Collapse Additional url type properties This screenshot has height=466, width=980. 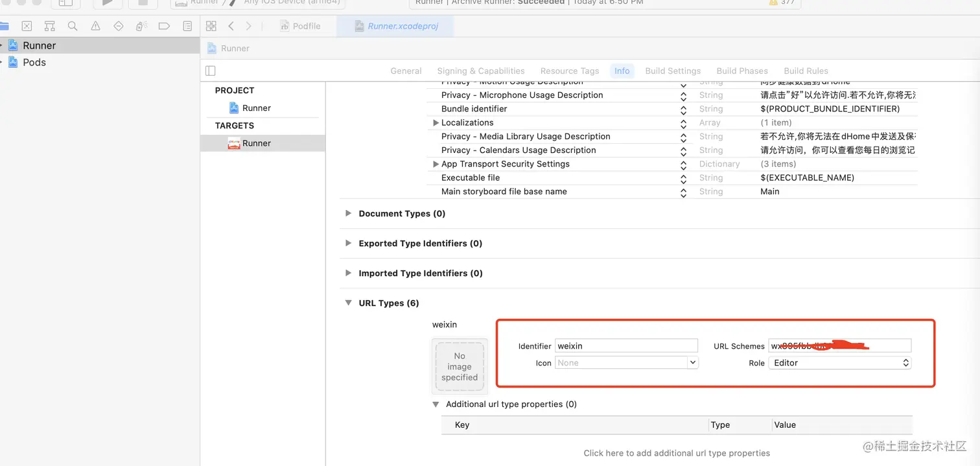[436, 404]
